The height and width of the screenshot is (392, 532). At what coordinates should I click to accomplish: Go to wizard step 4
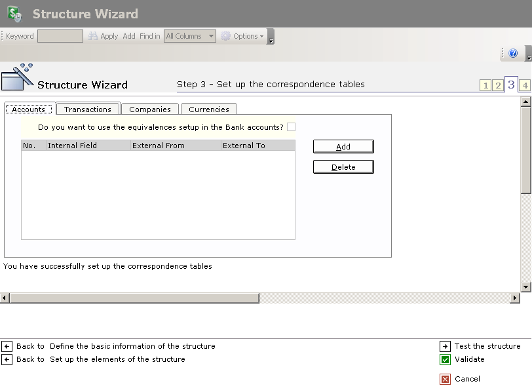[x=524, y=85]
